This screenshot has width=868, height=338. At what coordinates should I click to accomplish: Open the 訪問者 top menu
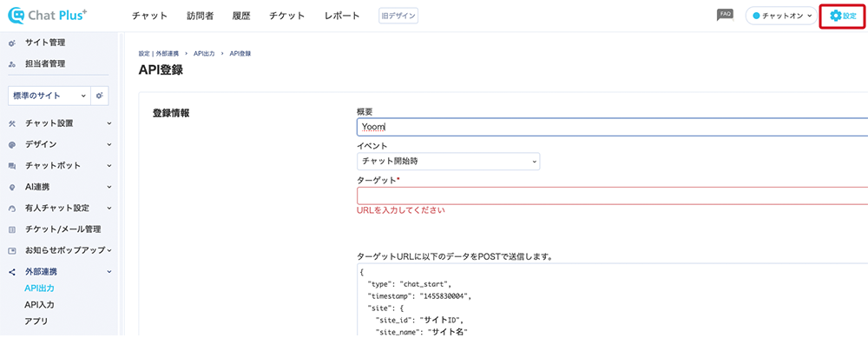tap(200, 16)
